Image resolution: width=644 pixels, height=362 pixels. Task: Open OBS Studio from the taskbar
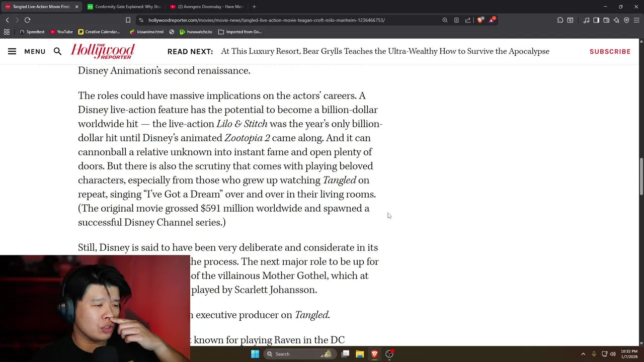point(389,354)
